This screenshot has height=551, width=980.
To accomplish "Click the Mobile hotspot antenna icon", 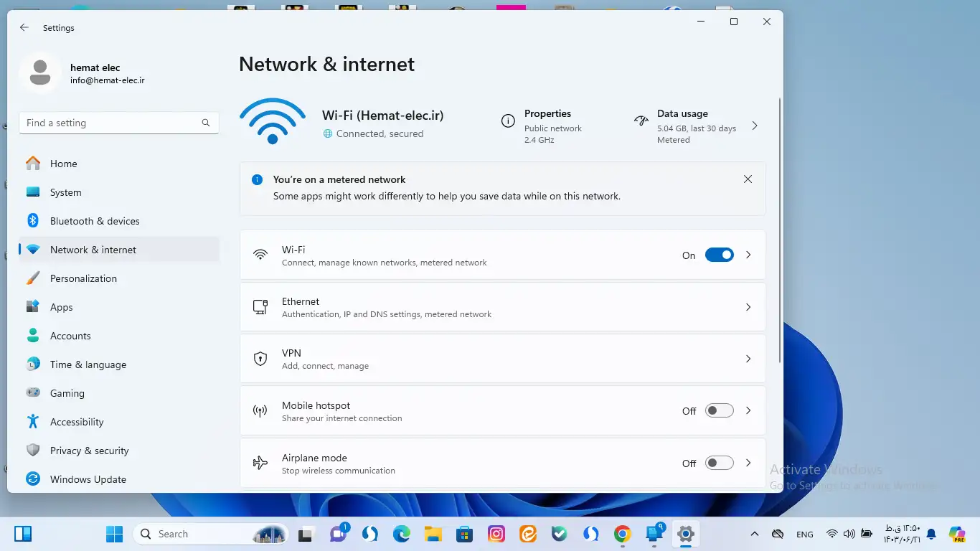I will point(260,410).
